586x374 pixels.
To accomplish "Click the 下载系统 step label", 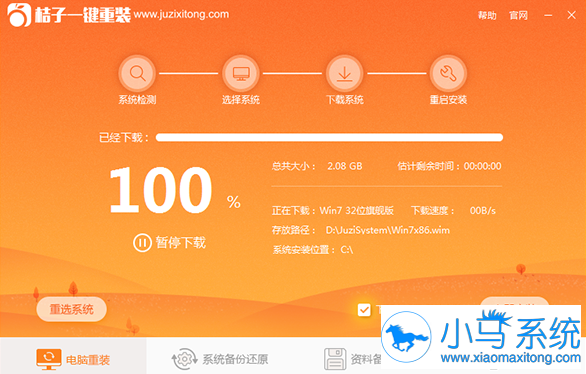I will point(345,100).
